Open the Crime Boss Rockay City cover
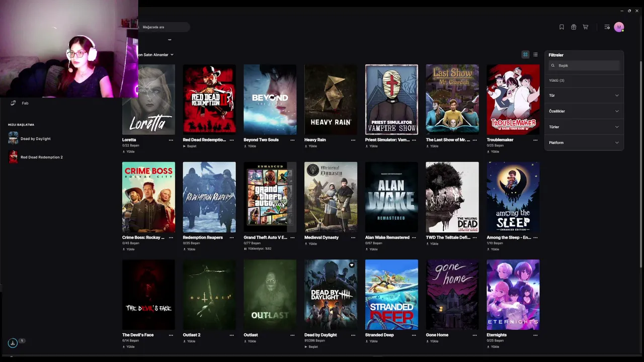The image size is (644, 362). (148, 197)
